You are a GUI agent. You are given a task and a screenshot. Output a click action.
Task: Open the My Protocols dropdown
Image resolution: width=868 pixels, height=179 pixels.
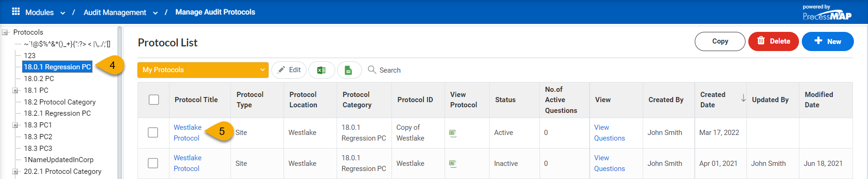[x=203, y=70]
